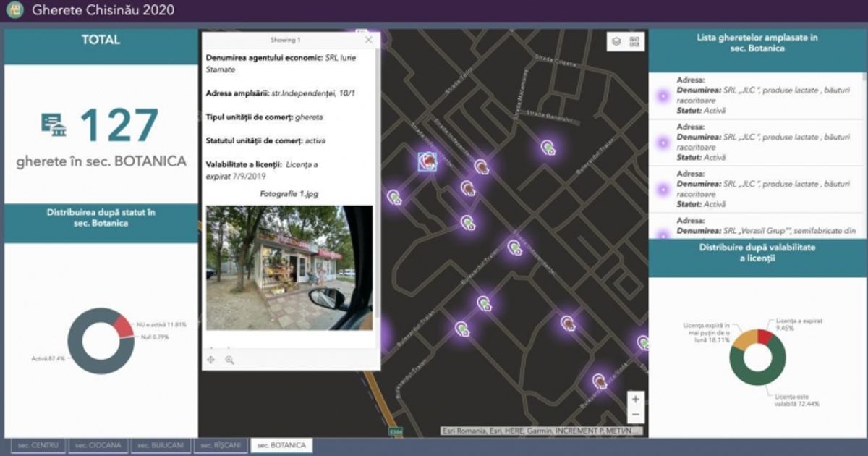Click the grey Activă donut segment
Image resolution: width=868 pixels, height=456 pixels.
(x=87, y=362)
